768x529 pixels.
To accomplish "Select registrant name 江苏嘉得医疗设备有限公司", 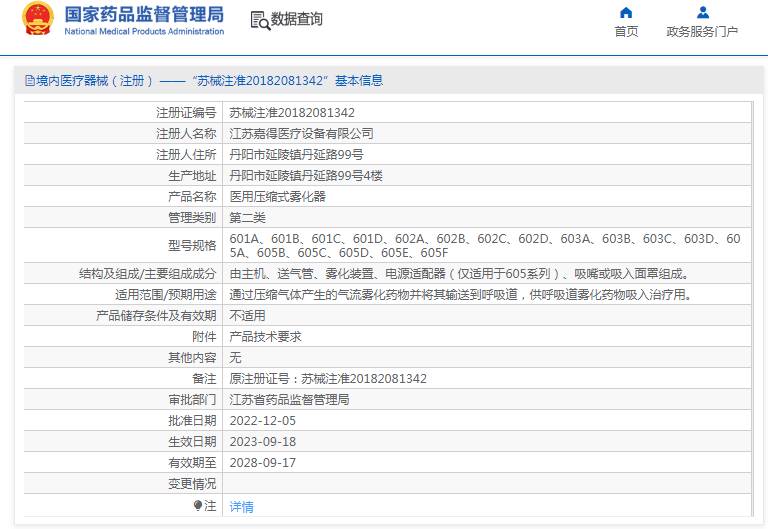I will pos(301,133).
